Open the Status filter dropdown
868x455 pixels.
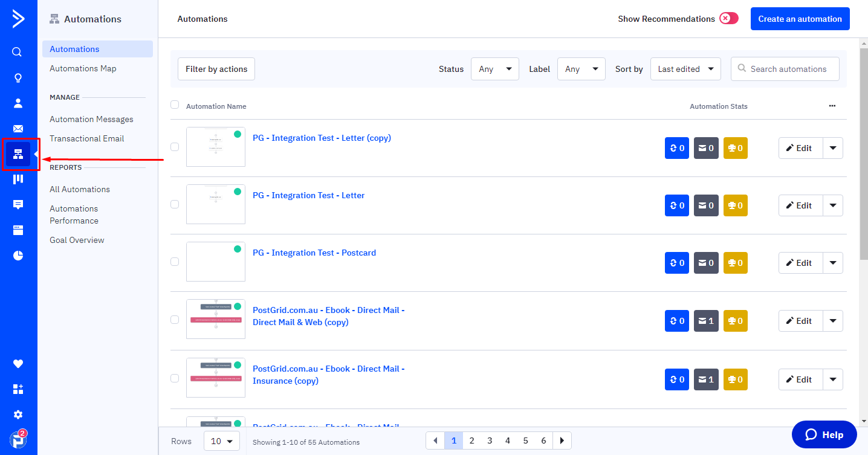coord(494,69)
